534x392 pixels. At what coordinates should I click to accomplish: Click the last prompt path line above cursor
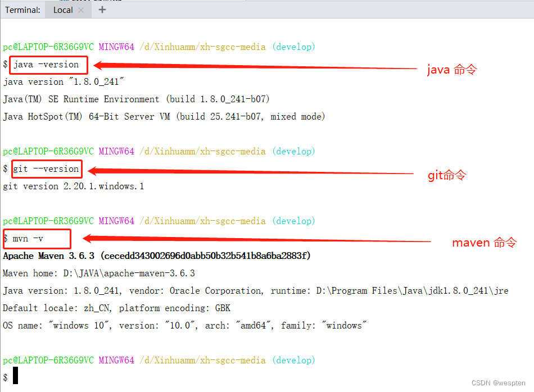(159, 360)
